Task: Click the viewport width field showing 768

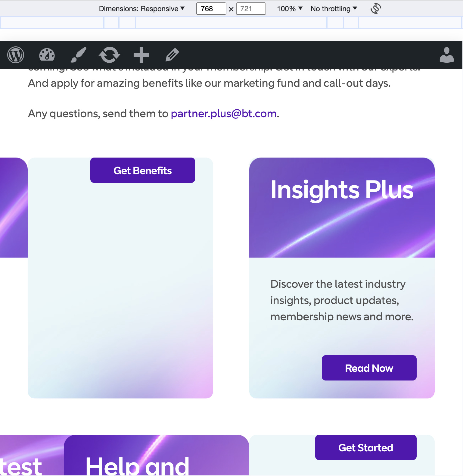Action: (211, 9)
